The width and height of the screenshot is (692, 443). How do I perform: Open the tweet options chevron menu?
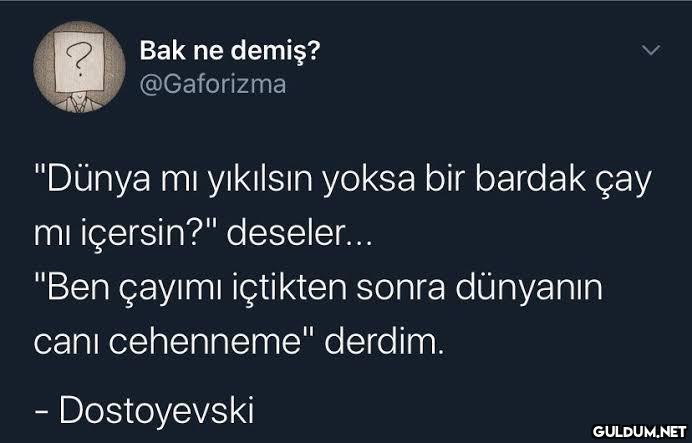[651, 50]
